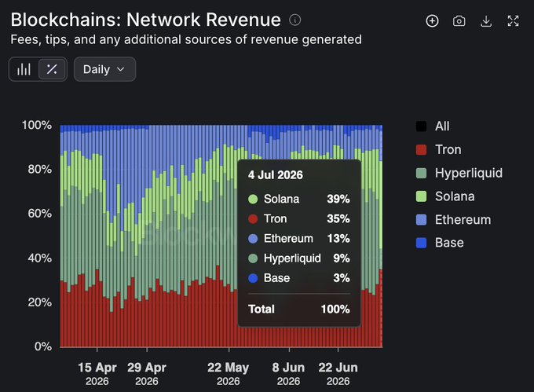Click the info icon beside Network Revenue title

point(295,20)
